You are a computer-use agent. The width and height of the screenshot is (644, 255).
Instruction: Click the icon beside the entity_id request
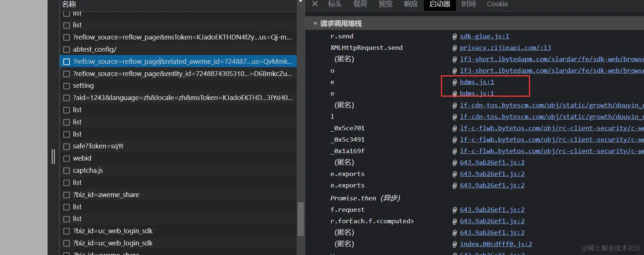66,74
